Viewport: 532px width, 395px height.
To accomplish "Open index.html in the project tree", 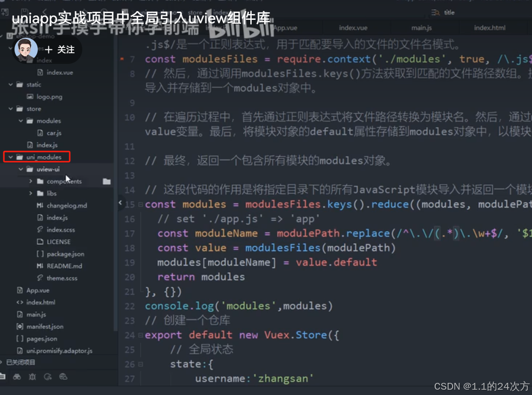I will 40,303.
